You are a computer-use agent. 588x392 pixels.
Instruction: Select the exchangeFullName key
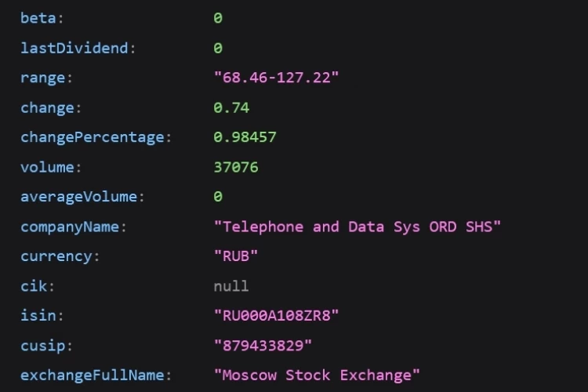click(x=93, y=375)
